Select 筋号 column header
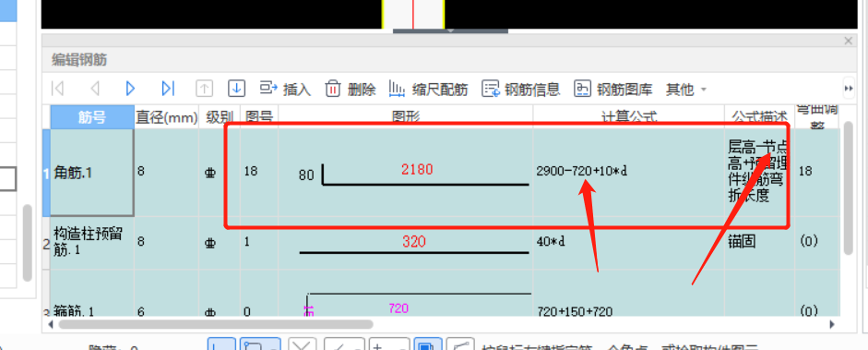Viewport: 868px width, 350px height. [92, 117]
